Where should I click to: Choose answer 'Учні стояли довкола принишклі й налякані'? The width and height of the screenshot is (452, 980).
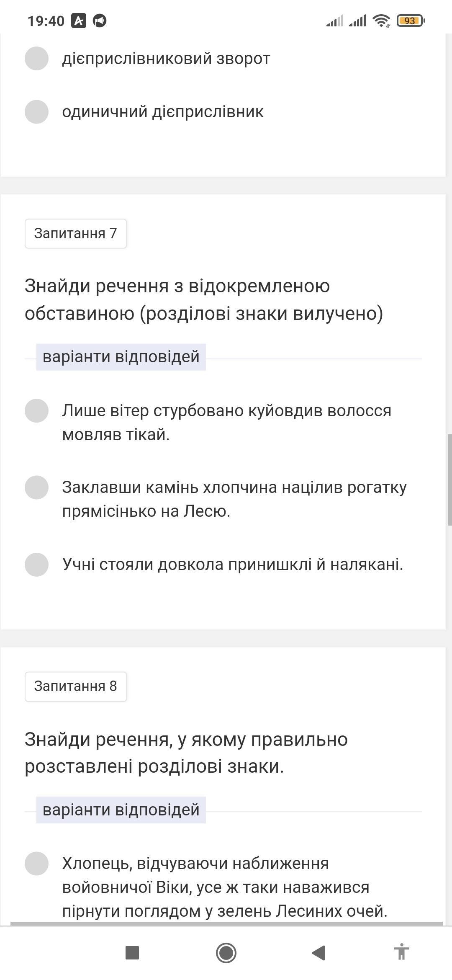(37, 565)
